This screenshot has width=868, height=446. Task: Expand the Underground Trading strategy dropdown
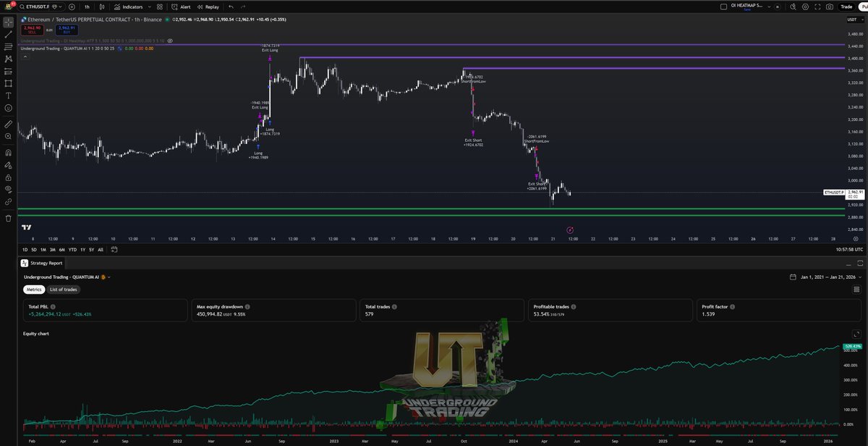click(109, 277)
